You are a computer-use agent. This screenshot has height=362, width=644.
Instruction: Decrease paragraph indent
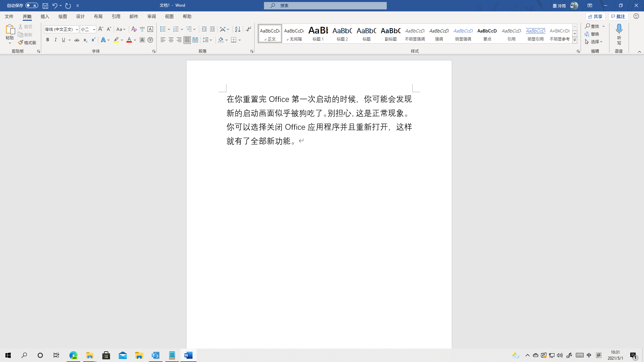click(204, 29)
